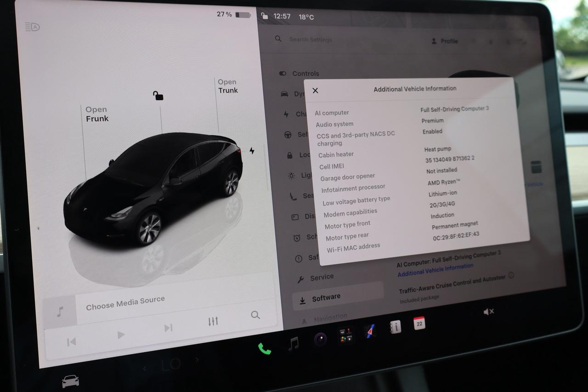This screenshot has height=392, width=588.
Task: Skip to next track
Action: tap(168, 328)
